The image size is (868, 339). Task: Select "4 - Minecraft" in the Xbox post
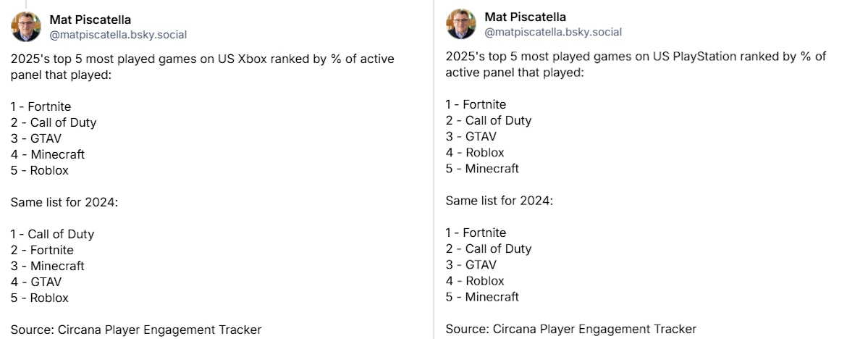pos(48,154)
